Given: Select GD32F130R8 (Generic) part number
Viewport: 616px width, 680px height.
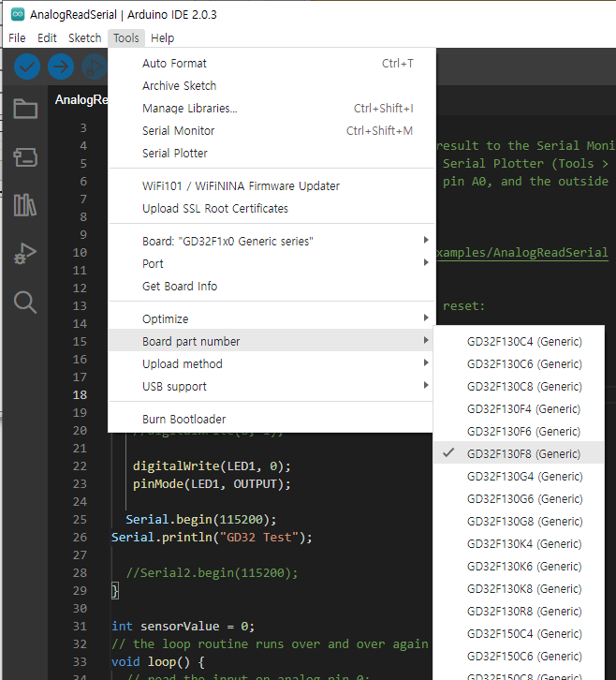Looking at the screenshot, I should [519, 612].
